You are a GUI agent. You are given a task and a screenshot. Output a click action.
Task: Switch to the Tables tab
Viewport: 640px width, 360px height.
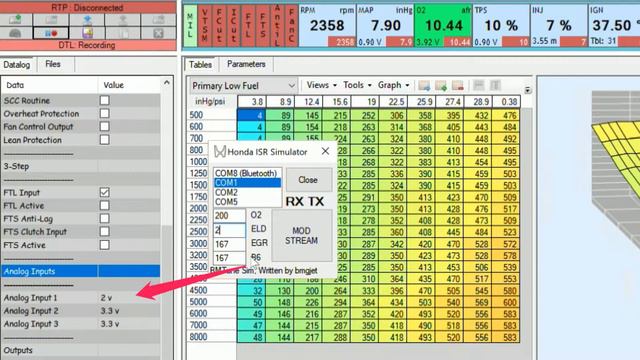tap(200, 64)
